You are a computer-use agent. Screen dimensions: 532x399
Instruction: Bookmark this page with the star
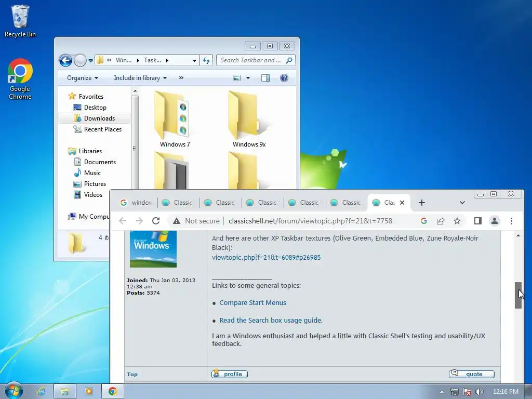(457, 221)
